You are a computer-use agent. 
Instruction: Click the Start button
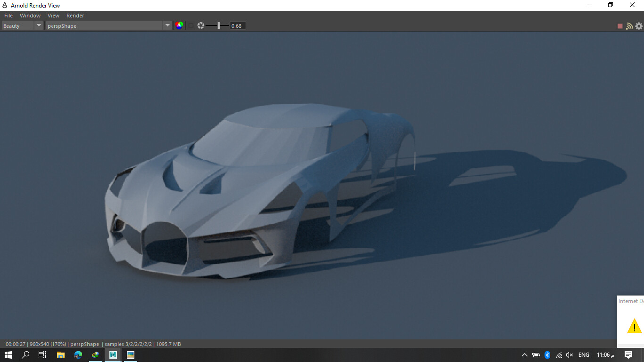point(8,355)
